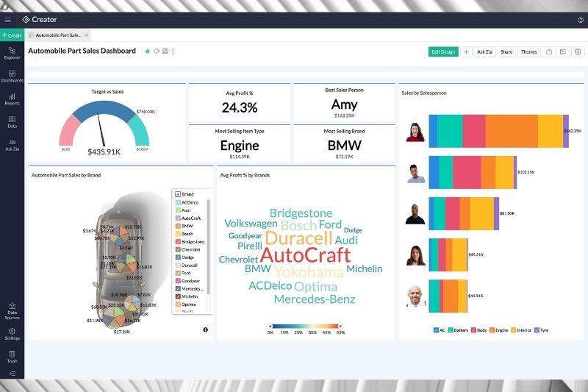588x392 pixels.
Task: Open the hamburger menu in top bar
Action: click(x=7, y=20)
